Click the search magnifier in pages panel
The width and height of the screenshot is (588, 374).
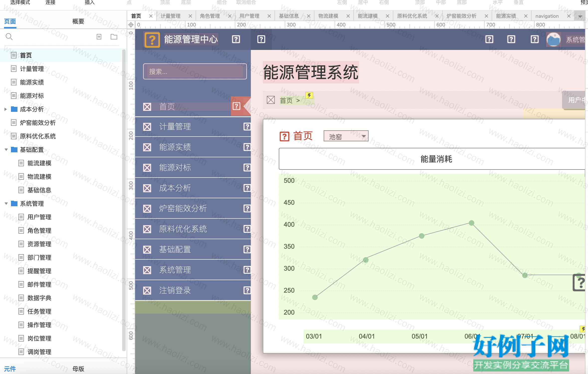pos(9,37)
